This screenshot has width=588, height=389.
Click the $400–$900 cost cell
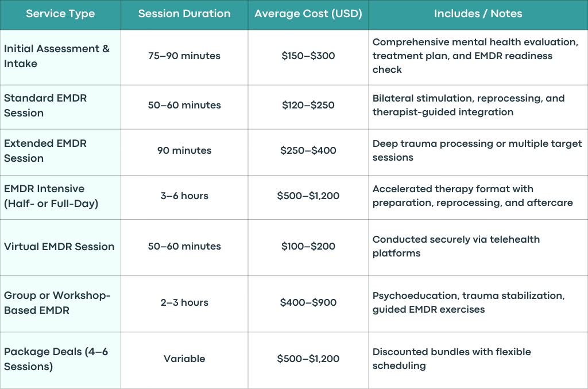point(308,303)
